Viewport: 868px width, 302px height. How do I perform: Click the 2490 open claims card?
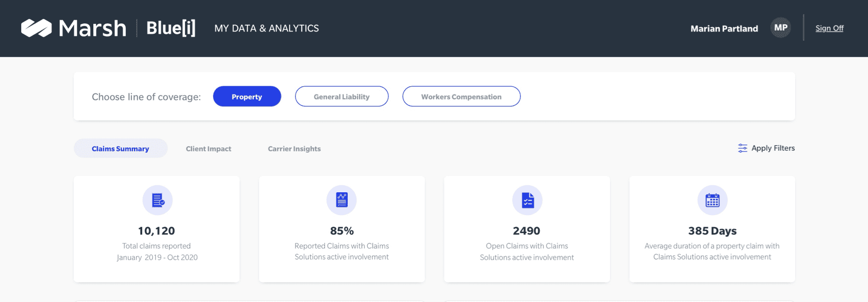coord(527,229)
